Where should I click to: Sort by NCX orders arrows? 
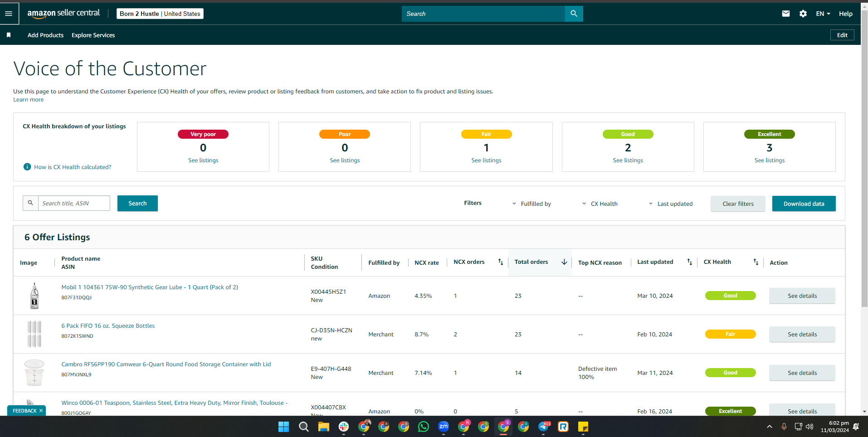[501, 262]
